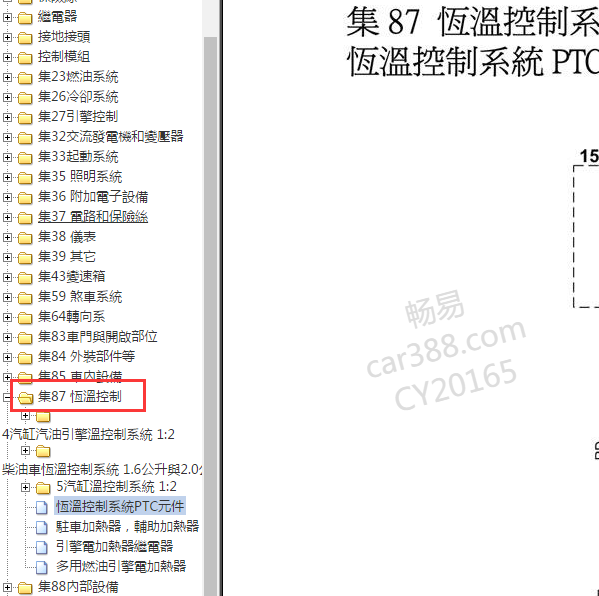The width and height of the screenshot is (599, 596).
Task: Click the 集27引擎控制 folder icon
Action: 25,118
